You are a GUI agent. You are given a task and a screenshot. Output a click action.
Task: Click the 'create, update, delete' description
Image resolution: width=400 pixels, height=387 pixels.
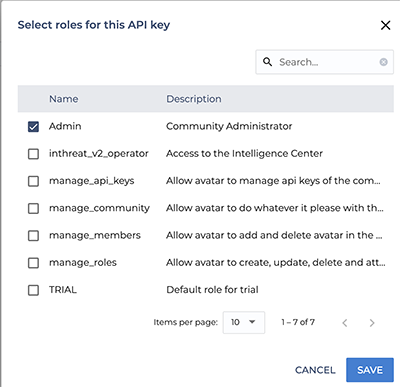point(276,263)
